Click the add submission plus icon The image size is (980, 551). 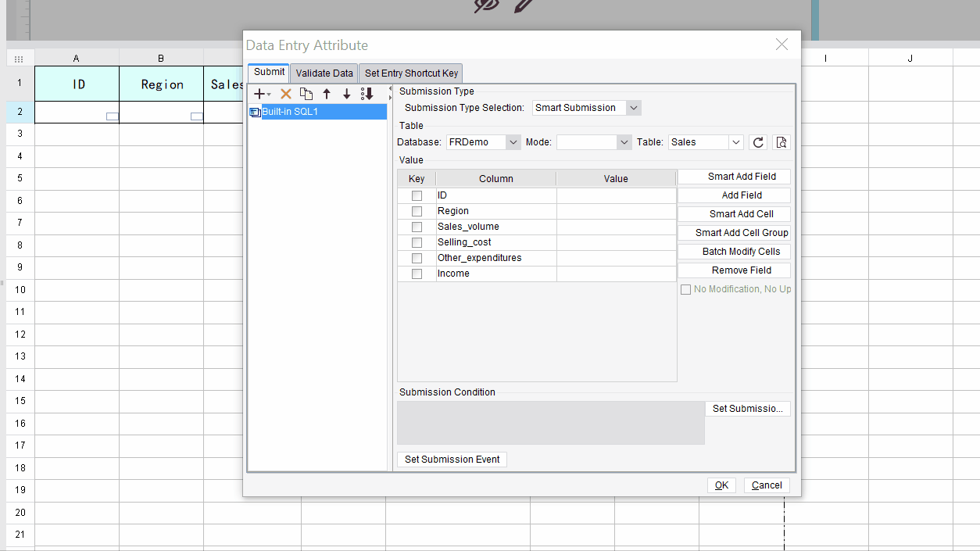[x=261, y=94]
